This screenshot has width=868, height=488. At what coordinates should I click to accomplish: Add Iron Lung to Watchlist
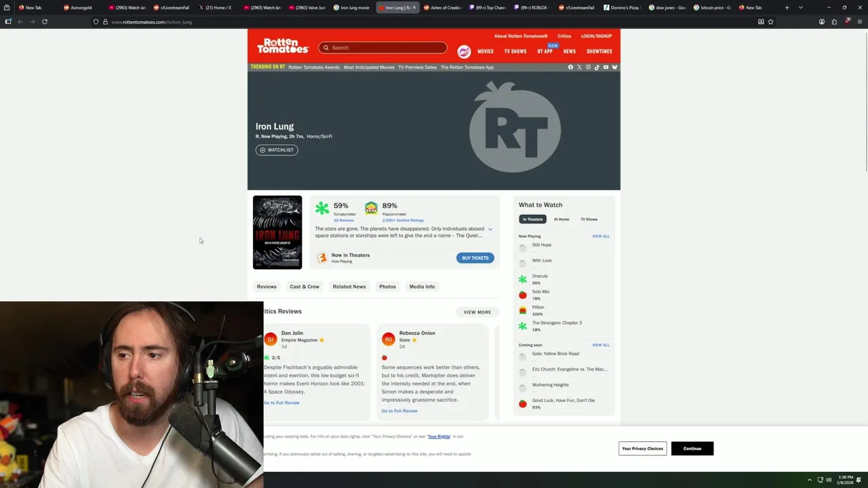pyautogui.click(x=277, y=150)
